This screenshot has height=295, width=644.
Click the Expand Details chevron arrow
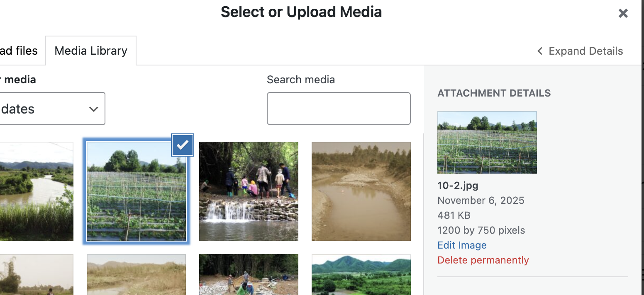point(540,51)
